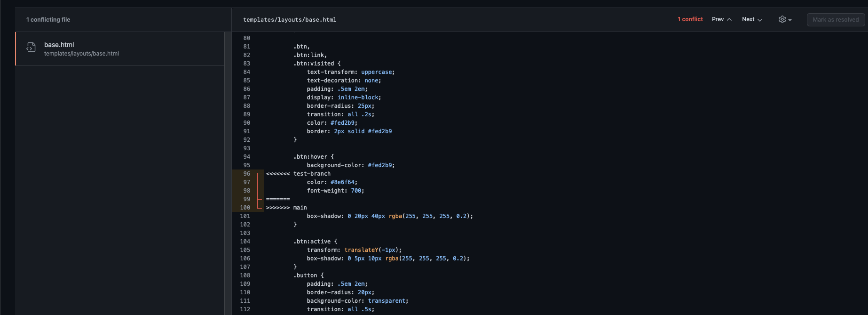Screen dimensions: 868x315
Task: Go to next conflict with Next
Action: [752, 19]
